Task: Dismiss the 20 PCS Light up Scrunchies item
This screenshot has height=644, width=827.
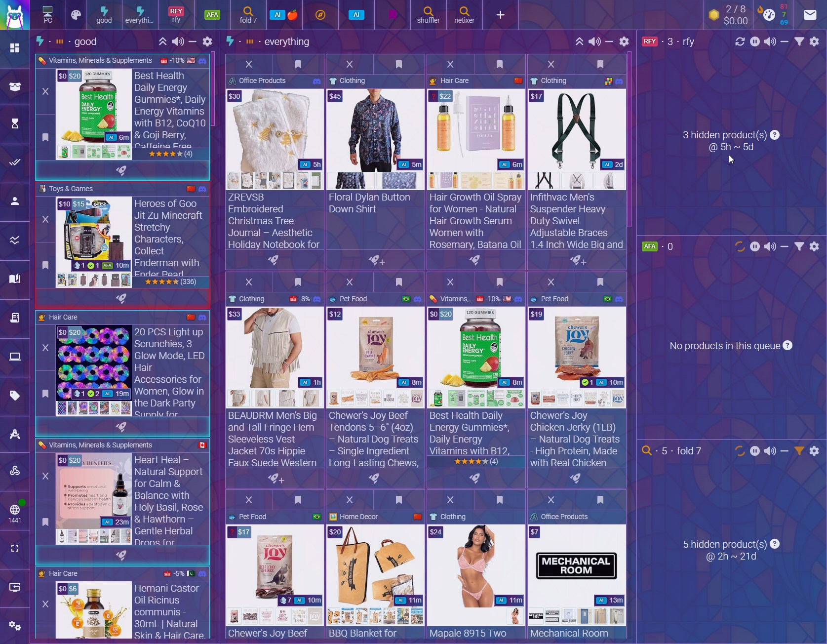Action: point(45,348)
